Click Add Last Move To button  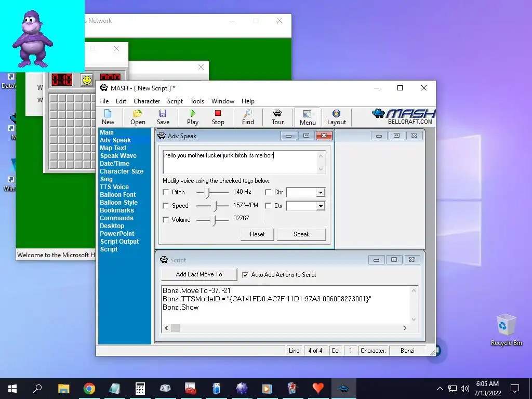point(199,274)
